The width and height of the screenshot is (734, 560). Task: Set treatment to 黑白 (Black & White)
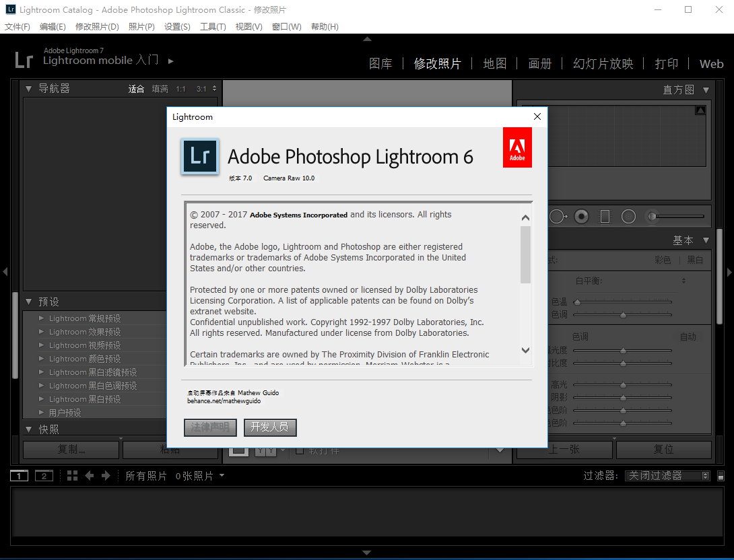point(695,260)
